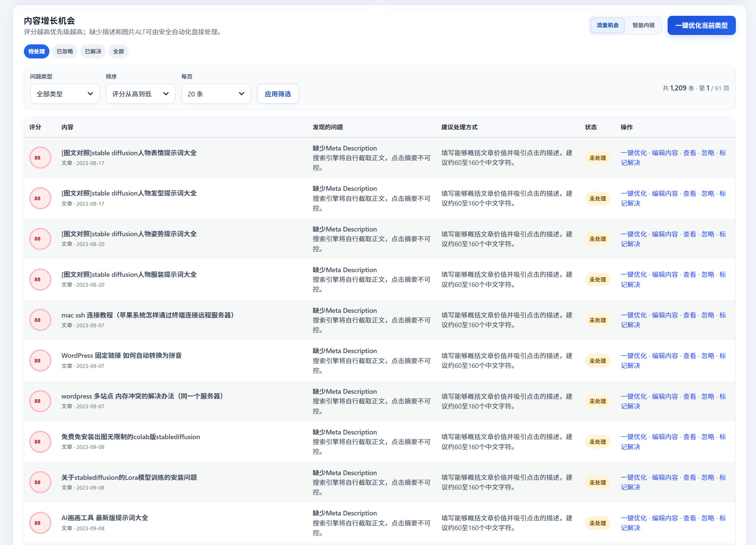The image size is (756, 545).
Task: Click the 未处理 badge in mac ssh row
Action: 598,320
